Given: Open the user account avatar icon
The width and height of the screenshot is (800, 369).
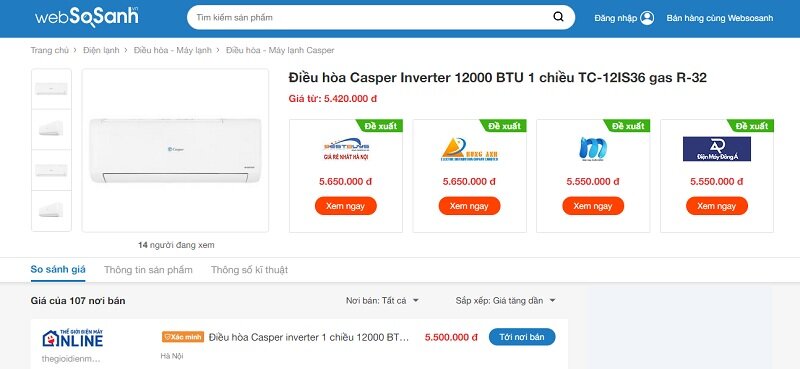Looking at the screenshot, I should point(647,18).
